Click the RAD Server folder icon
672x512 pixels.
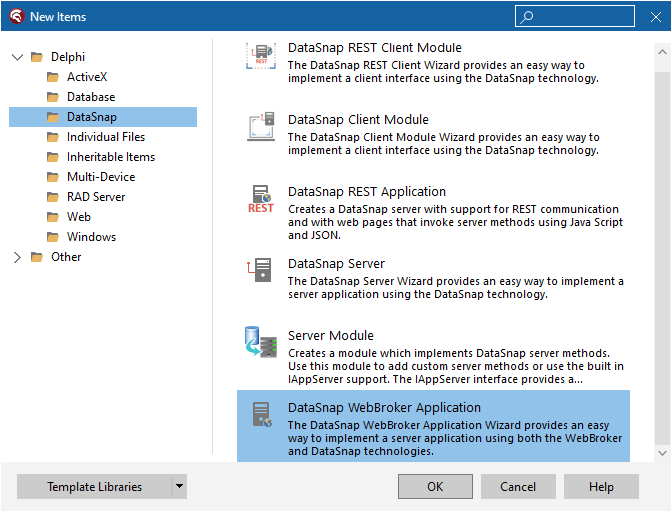point(53,197)
